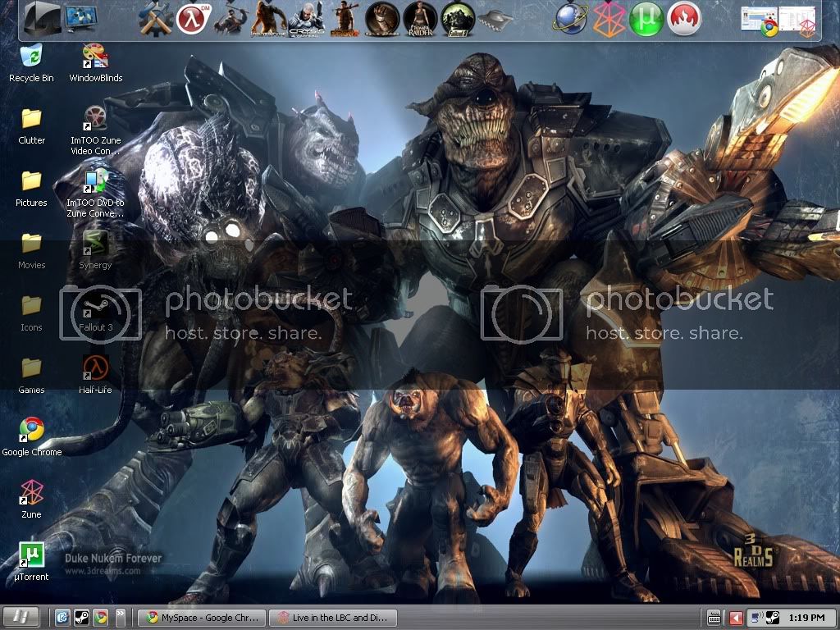Click the flying saucer dock icon
The image size is (840, 630).
pos(495,21)
